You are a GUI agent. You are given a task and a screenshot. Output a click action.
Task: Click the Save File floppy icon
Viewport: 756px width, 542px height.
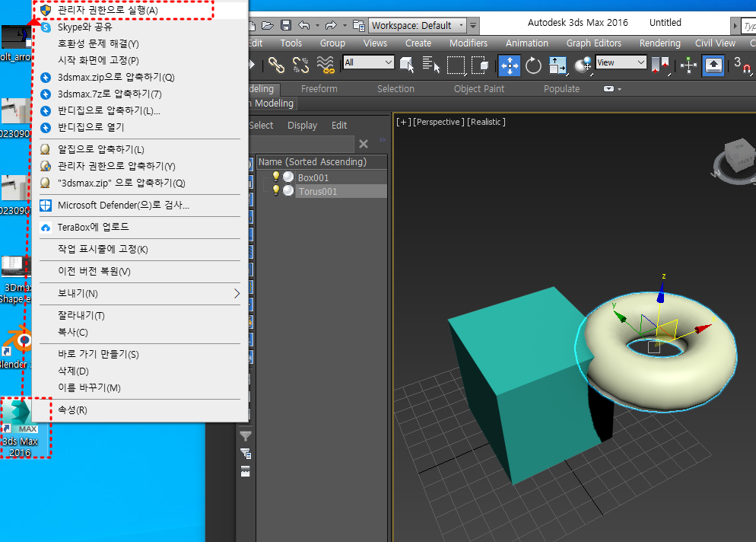pyautogui.click(x=286, y=25)
